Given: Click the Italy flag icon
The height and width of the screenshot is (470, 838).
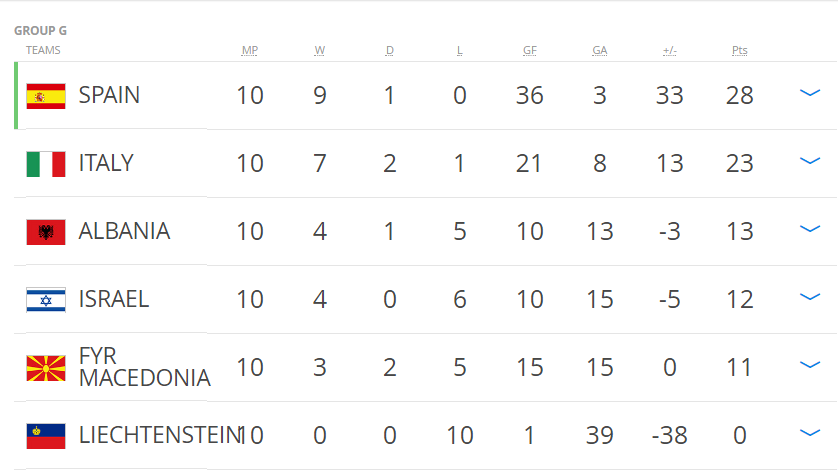Looking at the screenshot, I should (x=46, y=164).
